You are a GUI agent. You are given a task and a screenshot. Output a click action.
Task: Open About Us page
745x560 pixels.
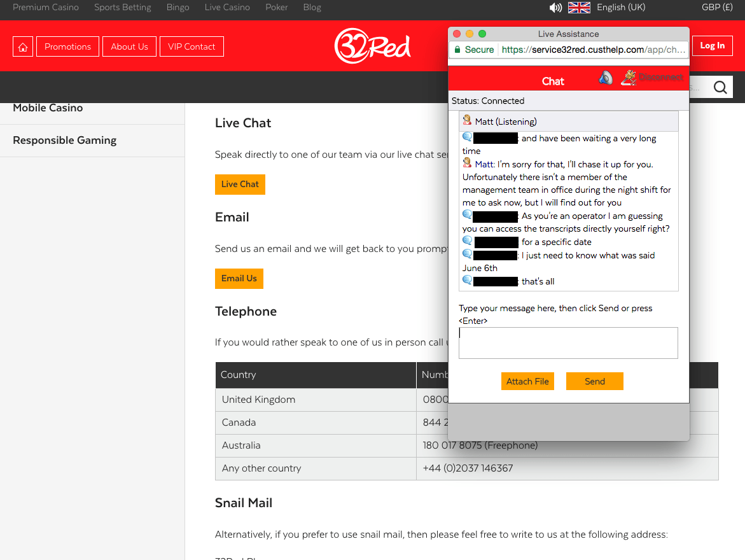(129, 46)
